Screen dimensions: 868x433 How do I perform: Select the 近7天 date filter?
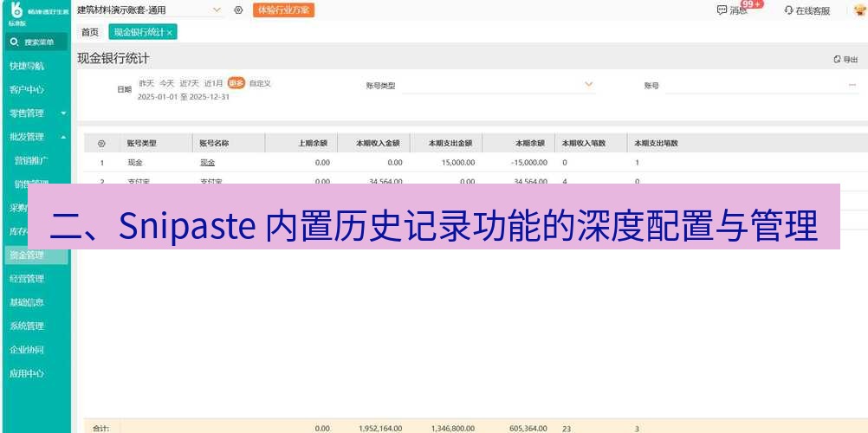coord(189,84)
